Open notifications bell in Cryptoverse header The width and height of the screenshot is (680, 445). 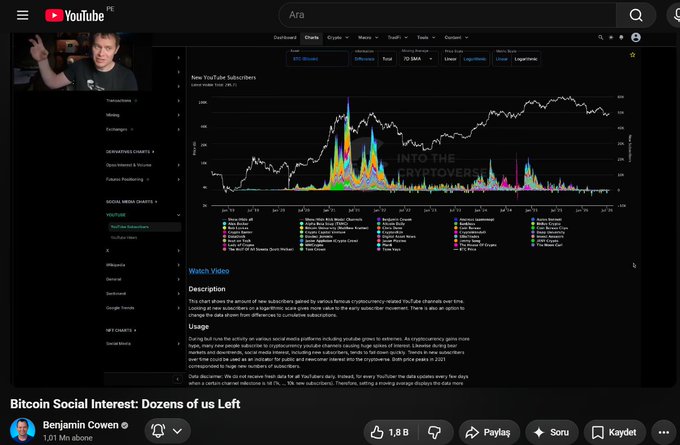[621, 38]
